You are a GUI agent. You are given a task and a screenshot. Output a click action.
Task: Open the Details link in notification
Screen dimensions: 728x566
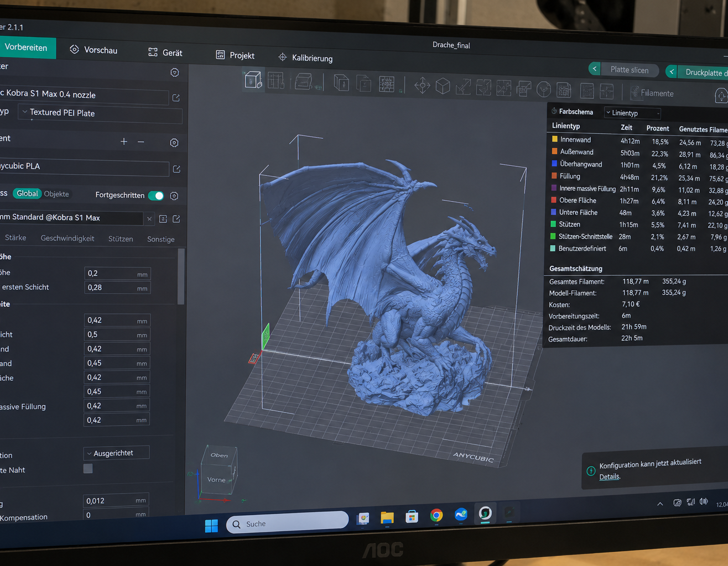610,476
